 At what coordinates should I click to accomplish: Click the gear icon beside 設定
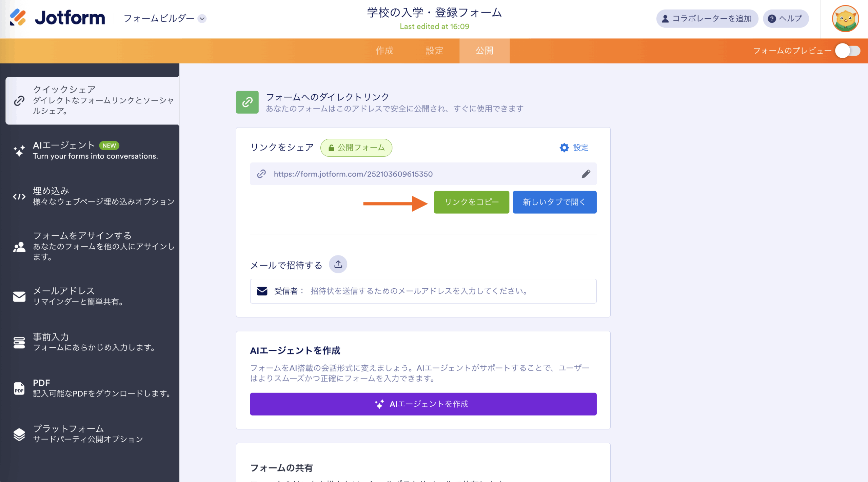(x=564, y=148)
